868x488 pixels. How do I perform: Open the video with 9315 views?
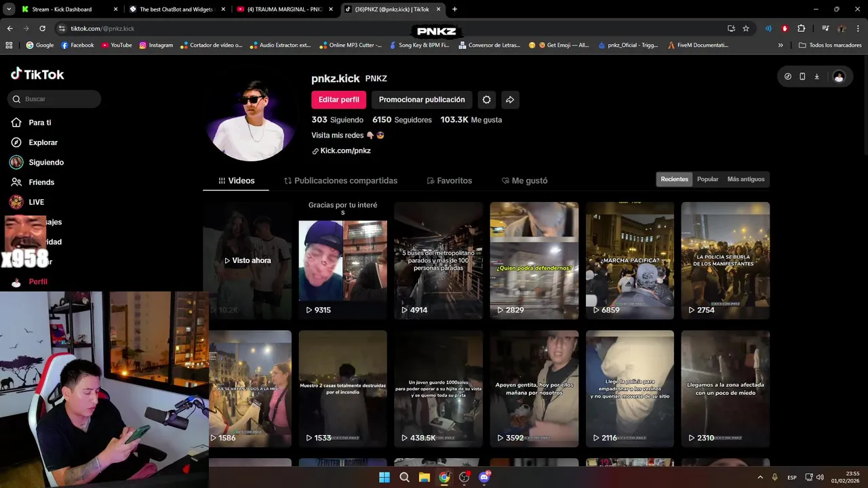[343, 261]
